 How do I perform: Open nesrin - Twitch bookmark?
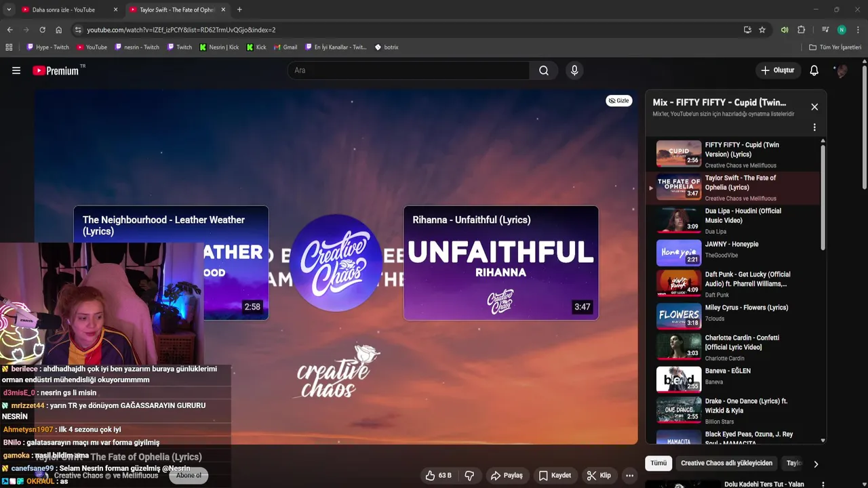(137, 47)
